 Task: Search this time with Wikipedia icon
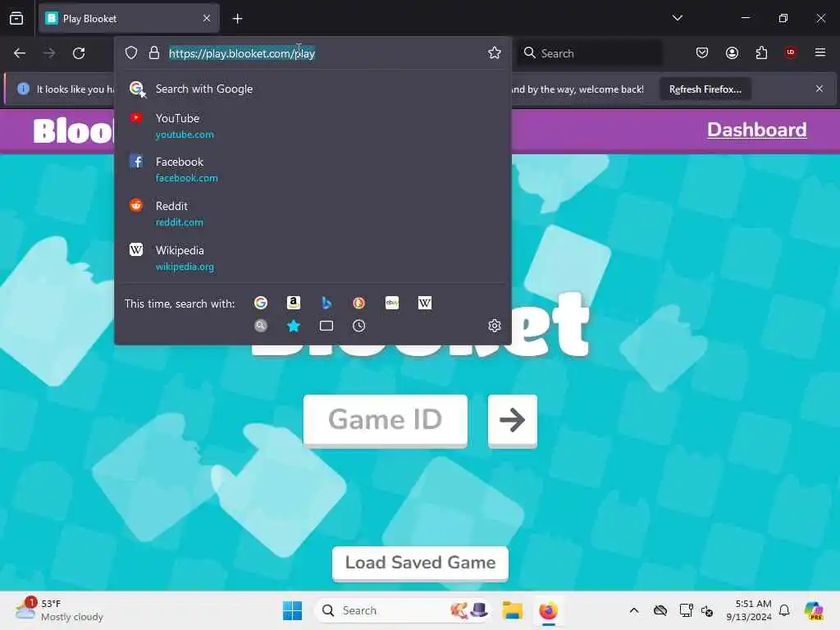click(x=425, y=304)
